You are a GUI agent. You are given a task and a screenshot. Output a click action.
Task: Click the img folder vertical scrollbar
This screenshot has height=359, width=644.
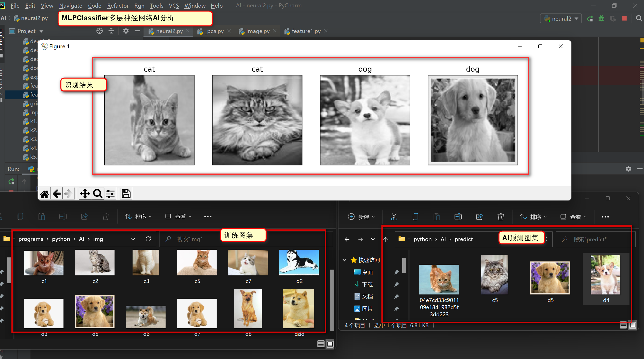pyautogui.click(x=332, y=300)
